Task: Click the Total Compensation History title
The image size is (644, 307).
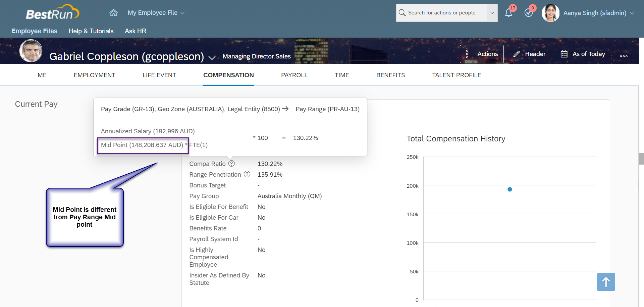Action: tap(456, 139)
